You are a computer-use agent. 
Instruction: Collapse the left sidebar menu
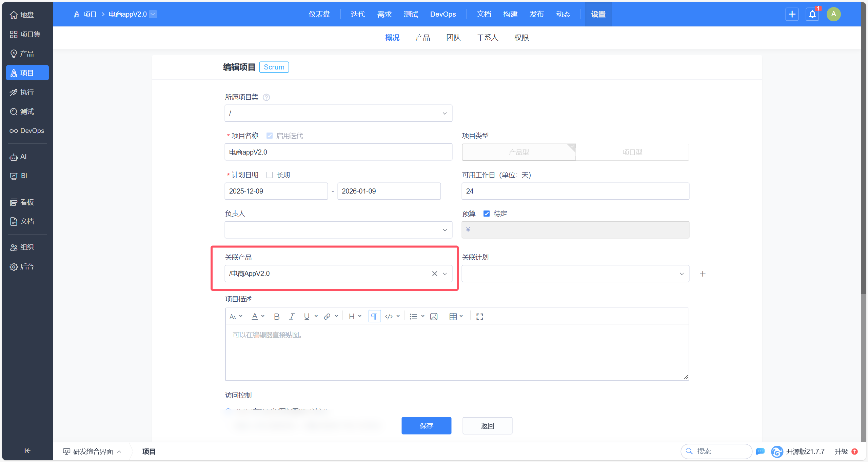pos(27,450)
